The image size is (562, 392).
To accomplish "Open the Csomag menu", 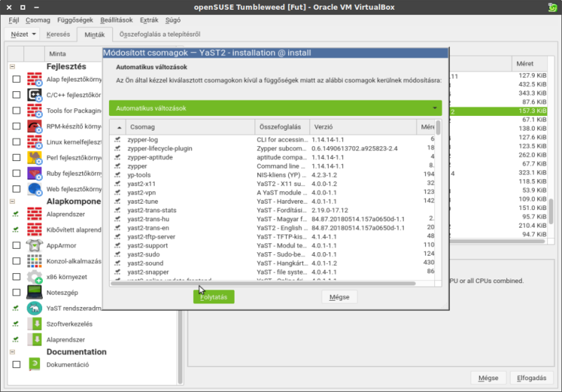I will point(38,20).
